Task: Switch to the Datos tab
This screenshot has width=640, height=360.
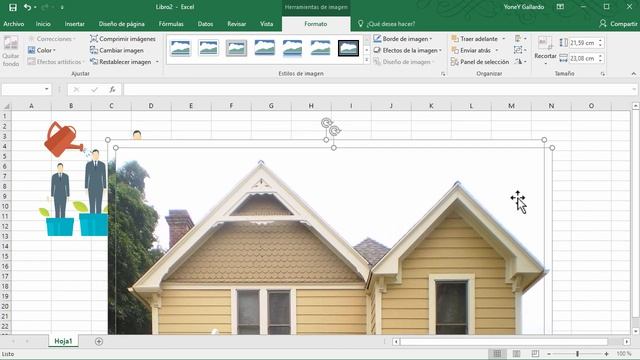Action: click(205, 24)
